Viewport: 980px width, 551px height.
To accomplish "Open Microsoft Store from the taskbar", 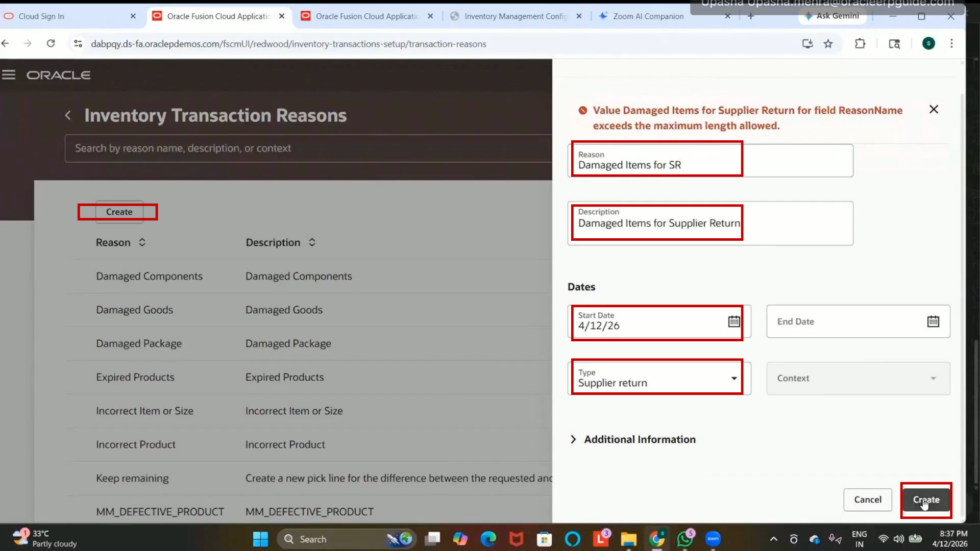I will 544,539.
